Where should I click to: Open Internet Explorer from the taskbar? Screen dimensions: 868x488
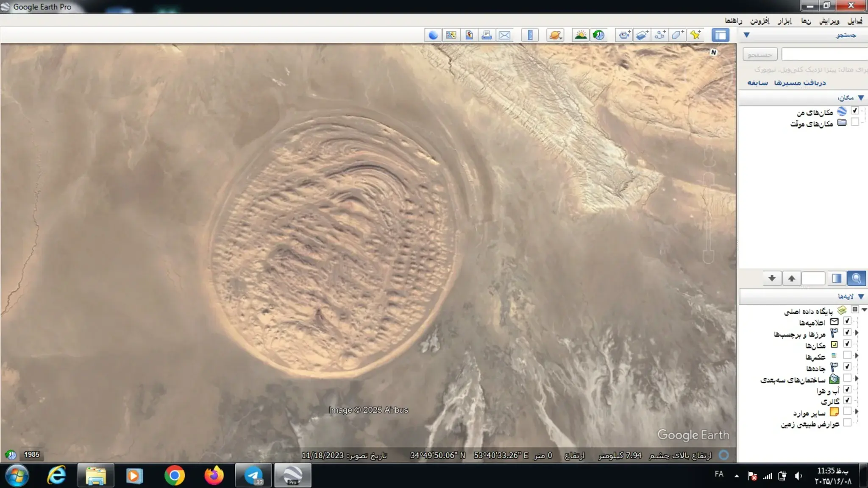pyautogui.click(x=56, y=475)
